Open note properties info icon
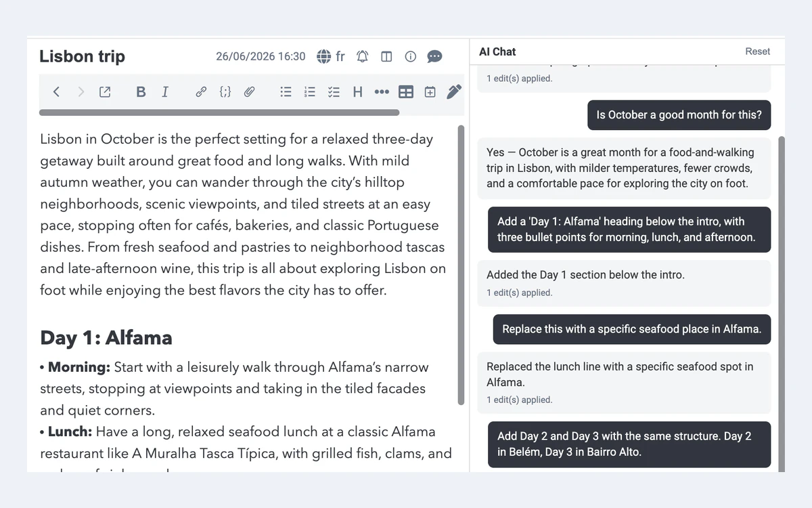Screen dimensions: 812x508 [411, 56]
